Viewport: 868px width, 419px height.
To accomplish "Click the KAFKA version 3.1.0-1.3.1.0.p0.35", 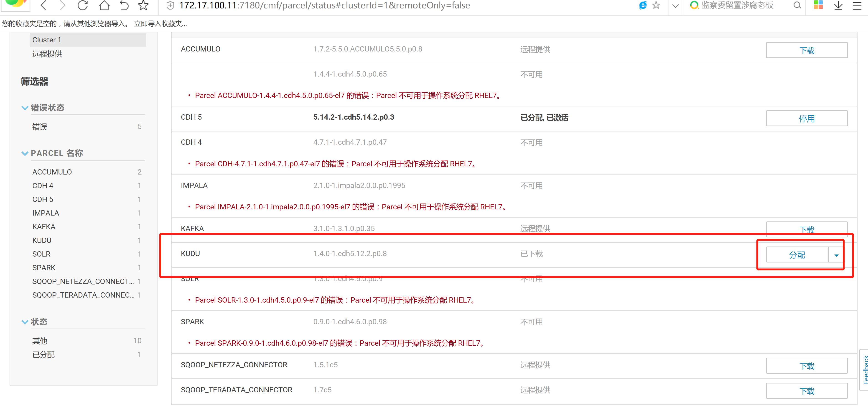I will click(x=344, y=228).
